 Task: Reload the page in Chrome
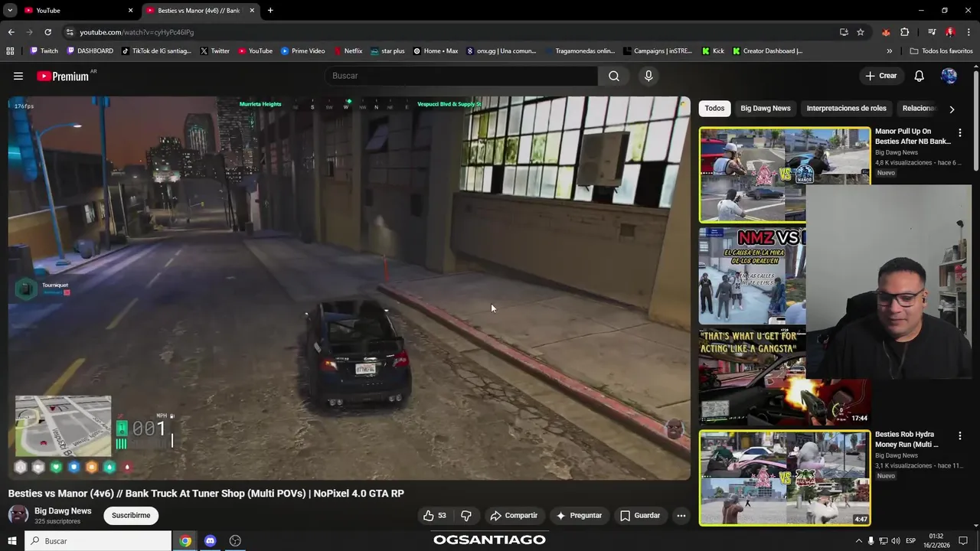(47, 32)
